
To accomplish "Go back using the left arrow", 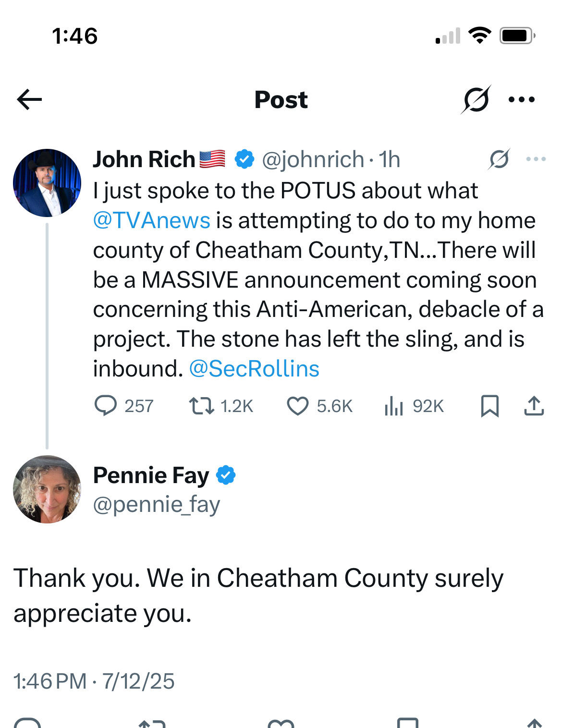I will tap(29, 100).
